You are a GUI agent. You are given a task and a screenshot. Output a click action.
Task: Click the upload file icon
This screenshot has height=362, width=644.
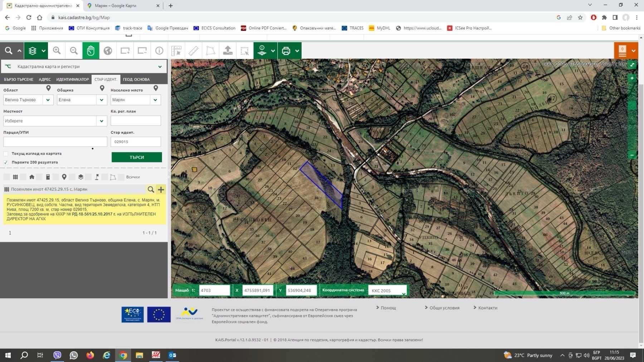tap(228, 51)
